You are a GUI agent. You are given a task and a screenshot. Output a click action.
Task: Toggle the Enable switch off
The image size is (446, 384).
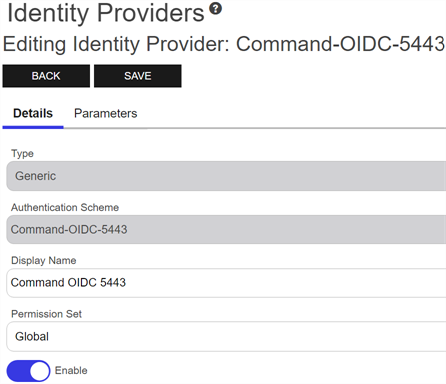[x=28, y=371]
